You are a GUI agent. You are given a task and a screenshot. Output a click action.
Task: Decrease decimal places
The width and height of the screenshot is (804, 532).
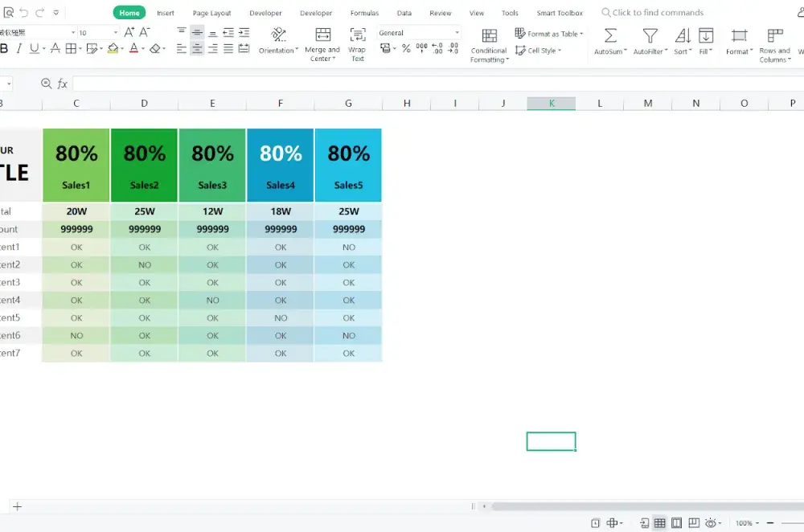453,49
